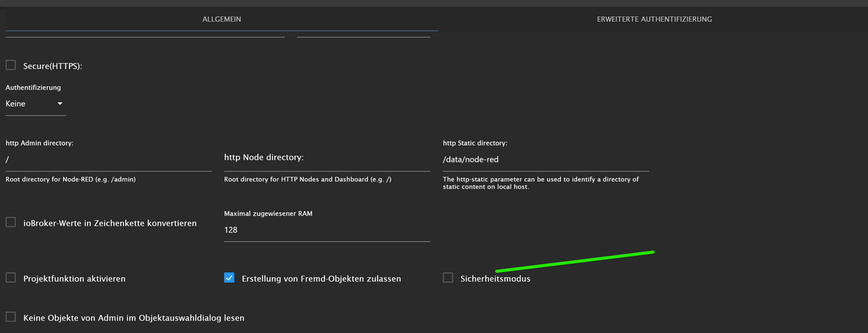Click the Secure(HTTPS) label text

point(53,67)
